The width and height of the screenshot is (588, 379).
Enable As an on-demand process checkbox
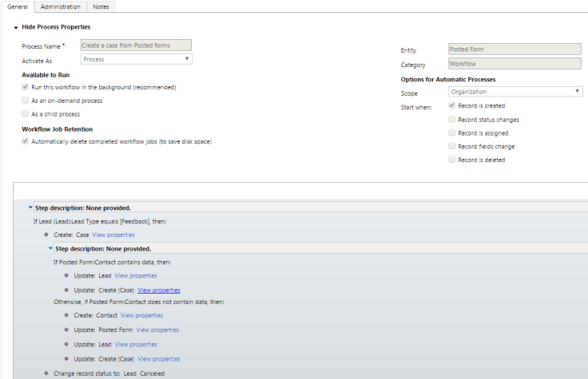point(26,101)
